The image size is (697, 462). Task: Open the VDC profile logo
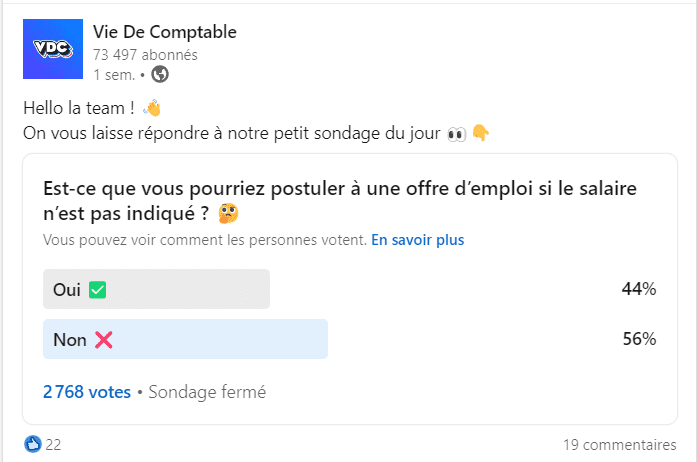pos(53,49)
